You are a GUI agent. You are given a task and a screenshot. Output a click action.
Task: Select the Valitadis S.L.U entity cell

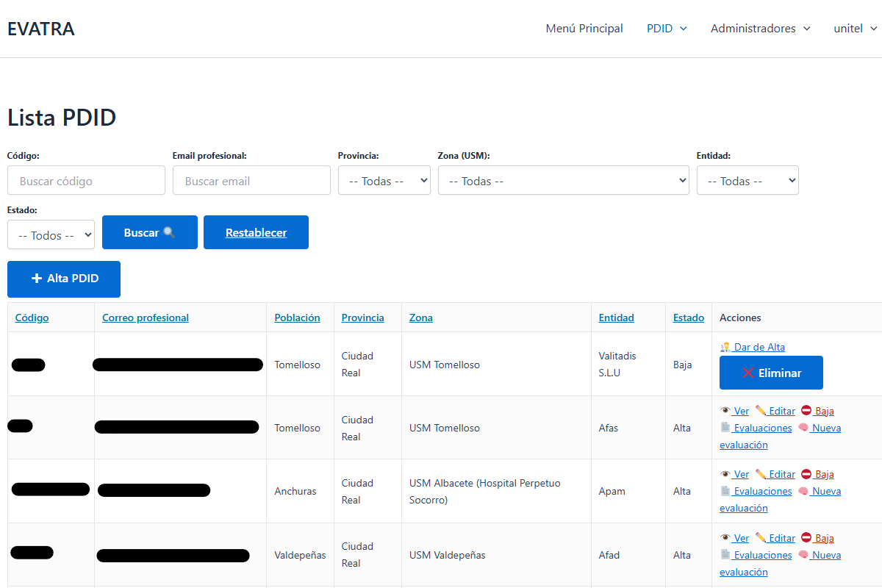[x=628, y=365]
